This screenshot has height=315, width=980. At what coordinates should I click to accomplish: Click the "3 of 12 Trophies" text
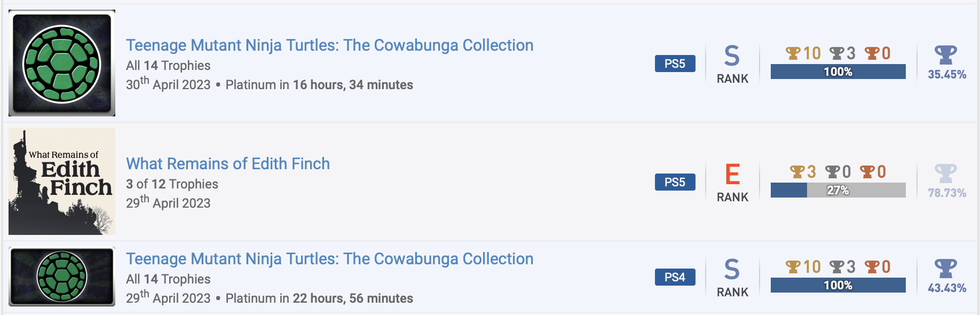click(x=172, y=184)
